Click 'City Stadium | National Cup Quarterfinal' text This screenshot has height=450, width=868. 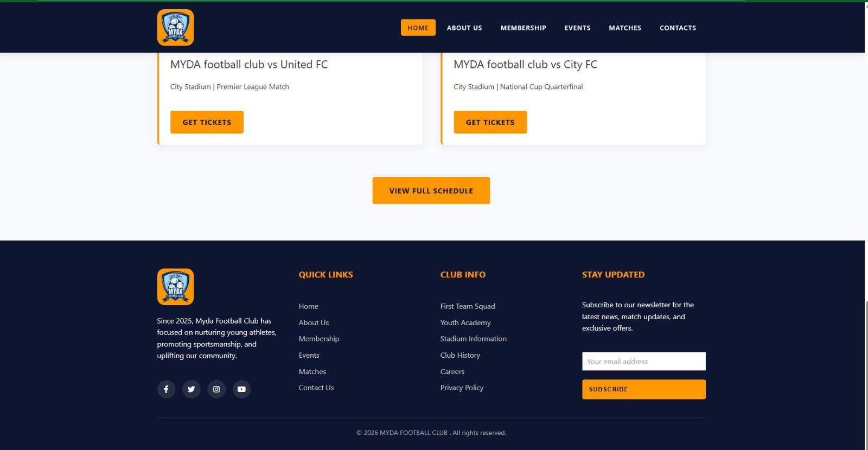pyautogui.click(x=518, y=87)
